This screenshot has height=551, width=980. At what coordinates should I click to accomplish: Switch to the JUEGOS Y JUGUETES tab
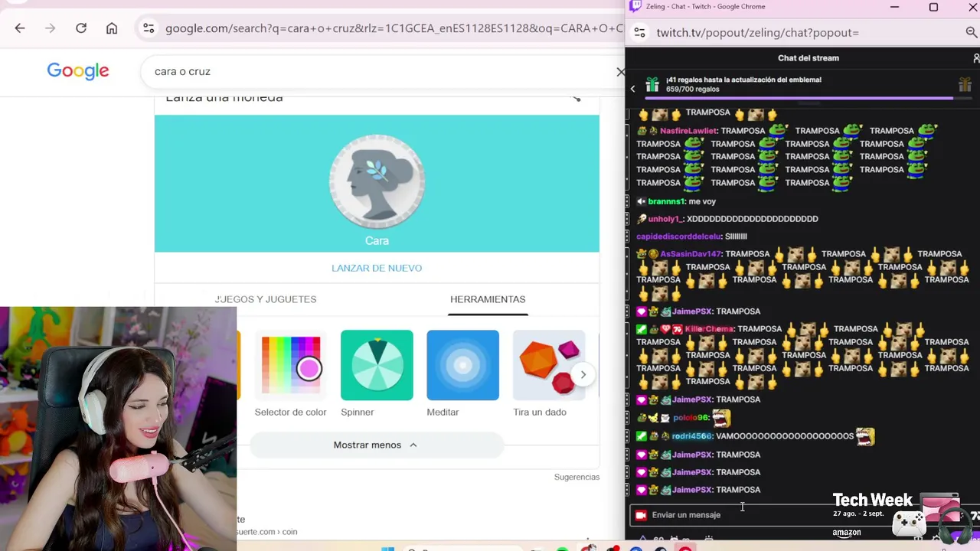point(266,299)
